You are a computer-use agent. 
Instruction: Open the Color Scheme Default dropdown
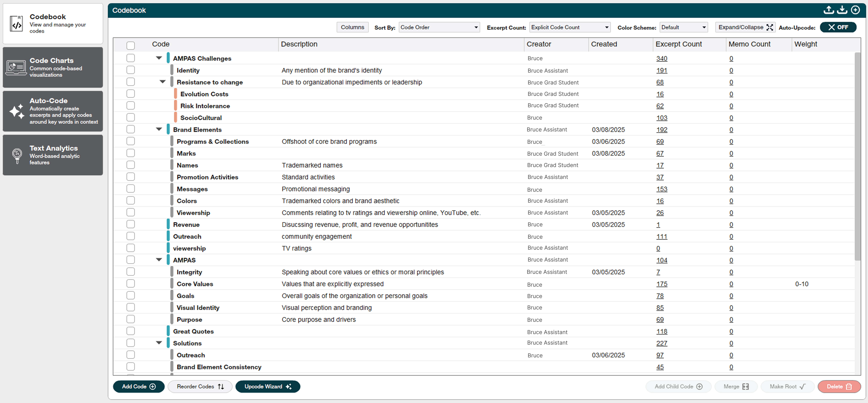[684, 27]
